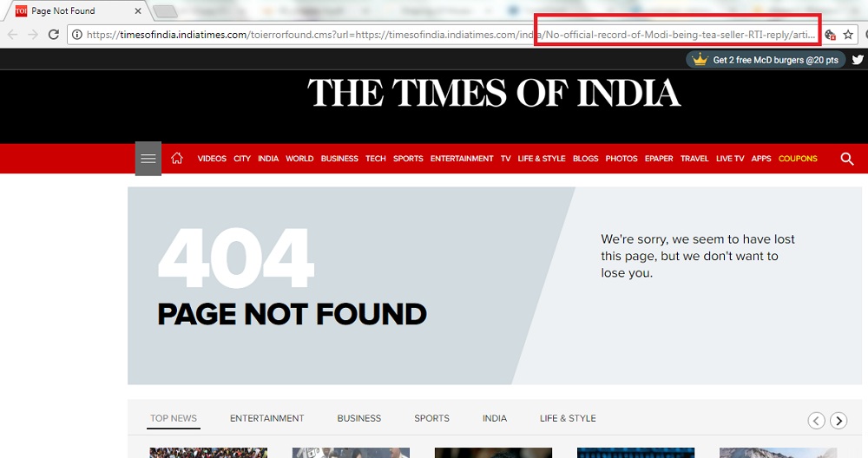Open the World section
The image size is (868, 458).
(299, 158)
